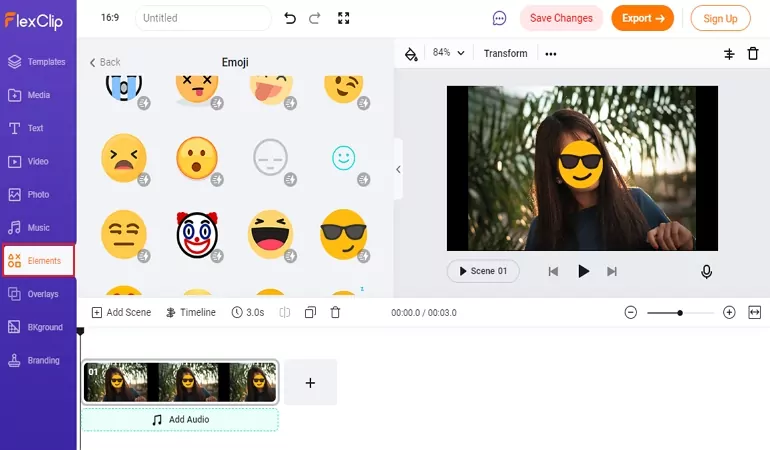This screenshot has width=770, height=450.
Task: Delete the selected element via trash icon
Action: pyautogui.click(x=753, y=53)
